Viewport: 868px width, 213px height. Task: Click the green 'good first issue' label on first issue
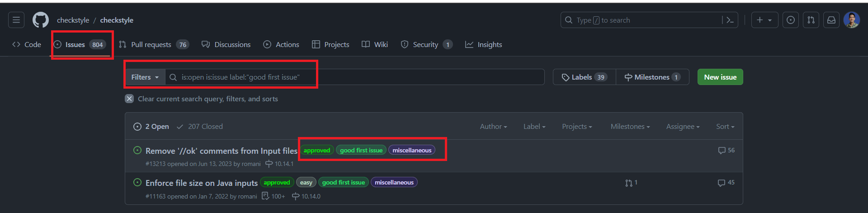(361, 150)
